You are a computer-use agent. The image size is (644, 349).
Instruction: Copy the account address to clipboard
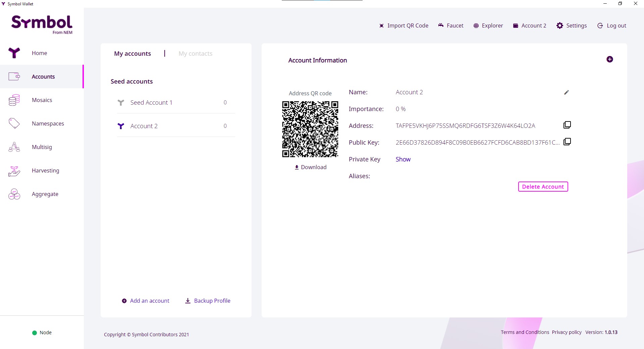coord(567,125)
